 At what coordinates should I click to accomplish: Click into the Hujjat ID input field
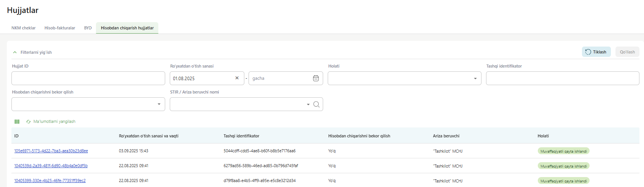click(88, 78)
